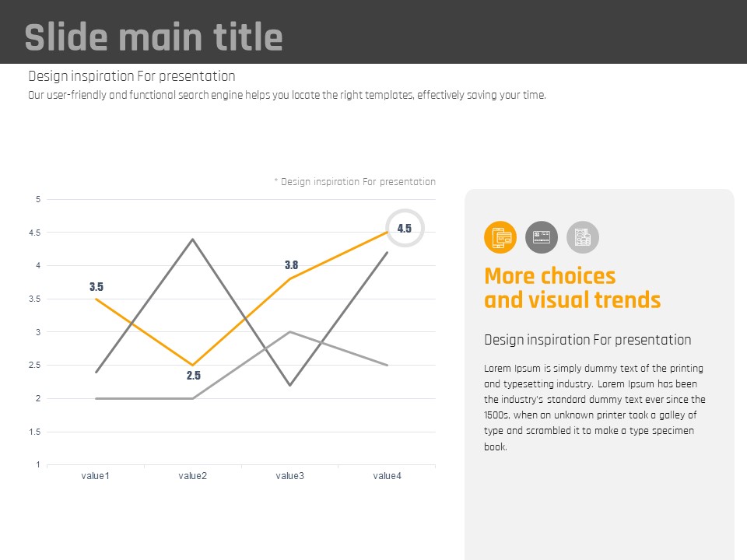Select the search engine description sentence
The image size is (747, 560).
pyautogui.click(x=287, y=96)
